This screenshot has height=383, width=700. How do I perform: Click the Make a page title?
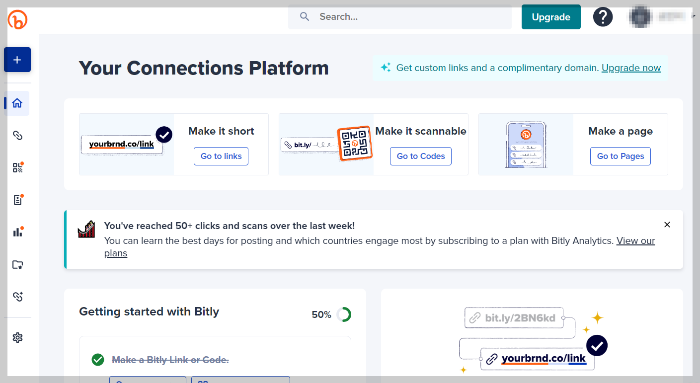coord(621,131)
